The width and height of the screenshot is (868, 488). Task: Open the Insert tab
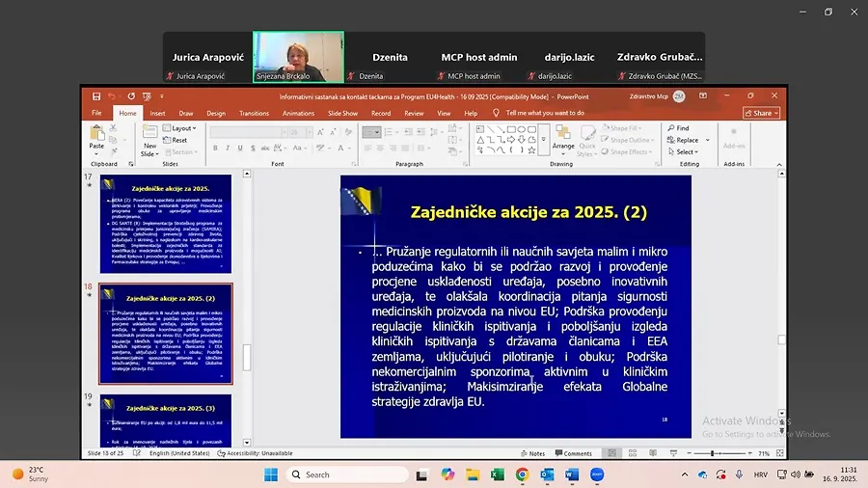(157, 113)
